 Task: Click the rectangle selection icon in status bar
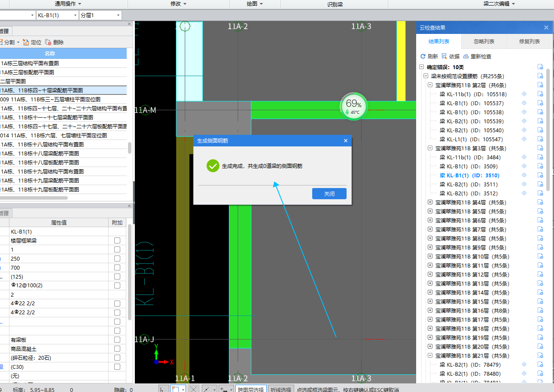tap(176, 389)
